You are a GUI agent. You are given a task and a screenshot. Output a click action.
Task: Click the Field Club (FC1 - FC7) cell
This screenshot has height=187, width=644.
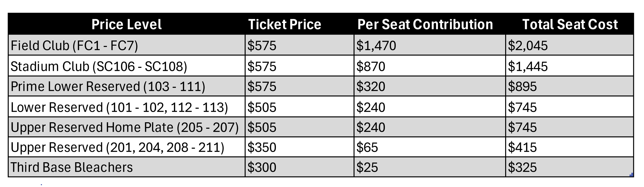pyautogui.click(x=74, y=46)
